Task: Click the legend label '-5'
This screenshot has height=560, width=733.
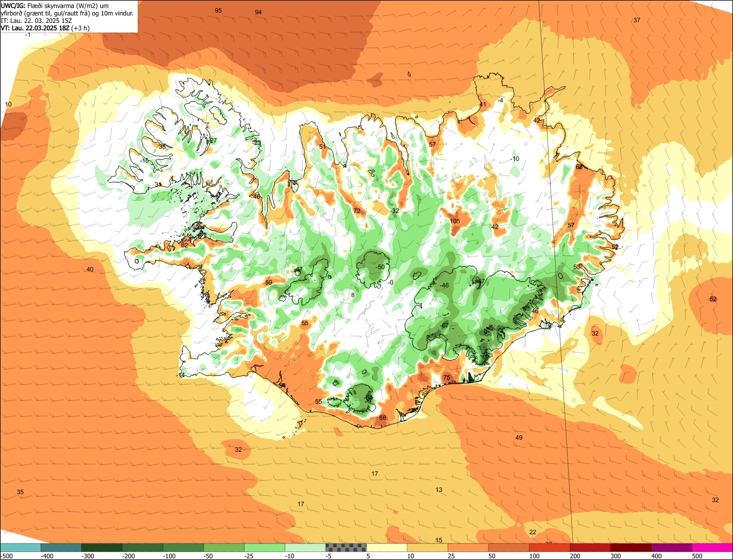Action: pyautogui.click(x=329, y=556)
